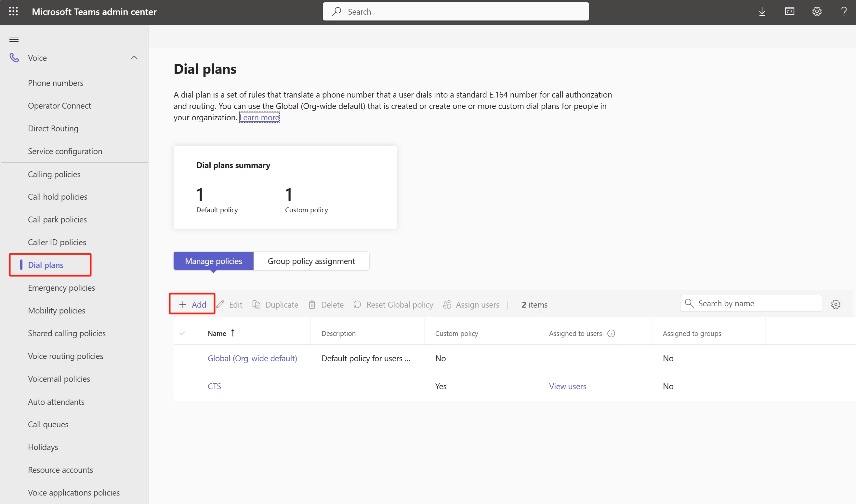Open Direct Routing in sidebar
The height and width of the screenshot is (504, 856).
pos(53,128)
